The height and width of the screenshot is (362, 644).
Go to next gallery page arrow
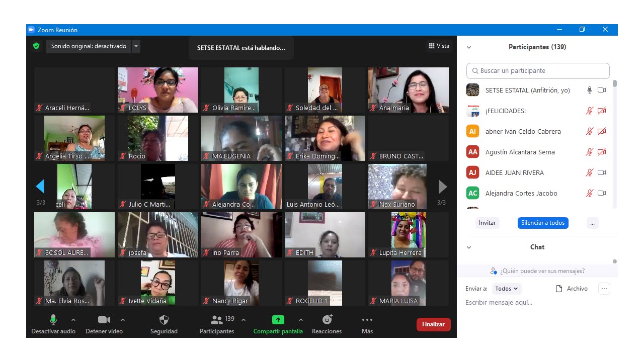pyautogui.click(x=443, y=187)
